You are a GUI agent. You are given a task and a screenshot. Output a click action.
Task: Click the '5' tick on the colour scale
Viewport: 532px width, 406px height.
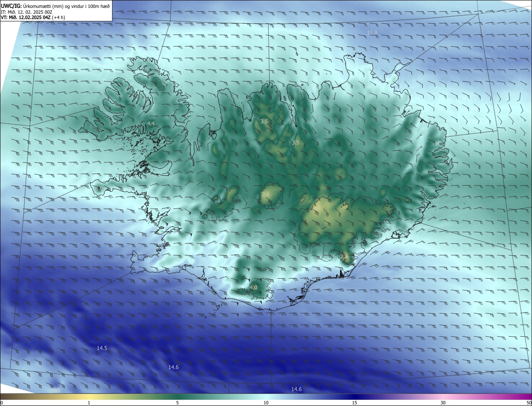pyautogui.click(x=177, y=403)
